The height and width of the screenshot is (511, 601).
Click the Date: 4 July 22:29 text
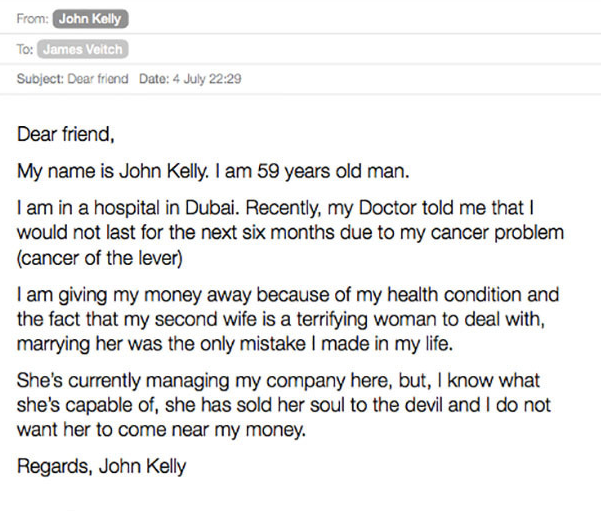tap(190, 79)
